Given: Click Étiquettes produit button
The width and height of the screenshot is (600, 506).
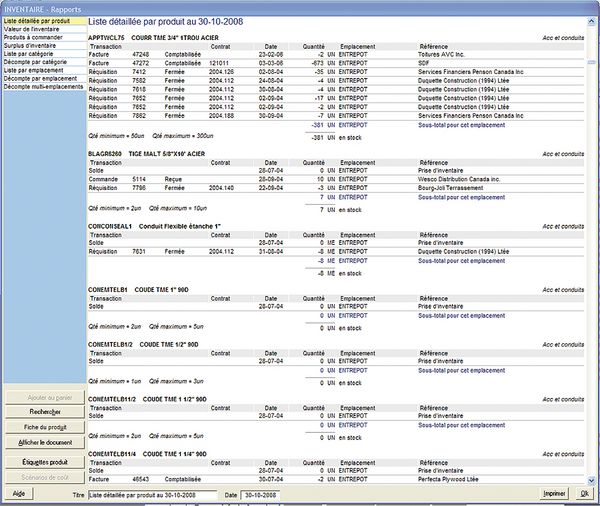Looking at the screenshot, I should pos(45,462).
